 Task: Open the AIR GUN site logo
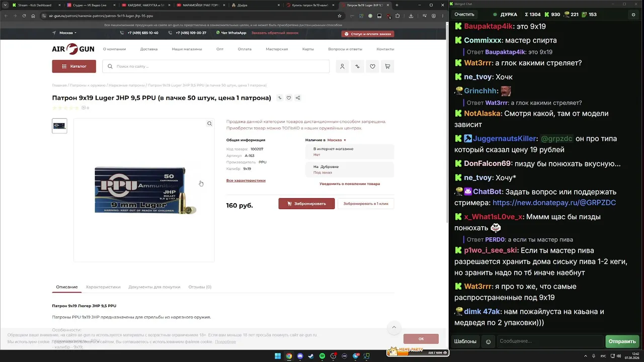(x=73, y=49)
